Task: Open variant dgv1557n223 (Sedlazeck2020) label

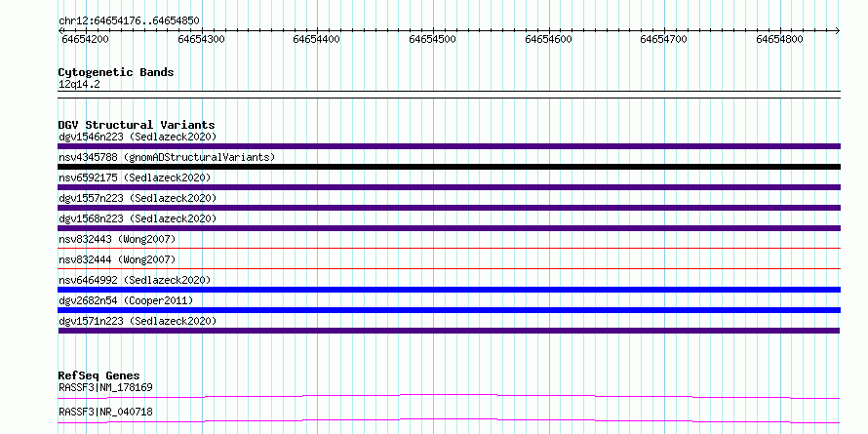Action: [x=138, y=198]
